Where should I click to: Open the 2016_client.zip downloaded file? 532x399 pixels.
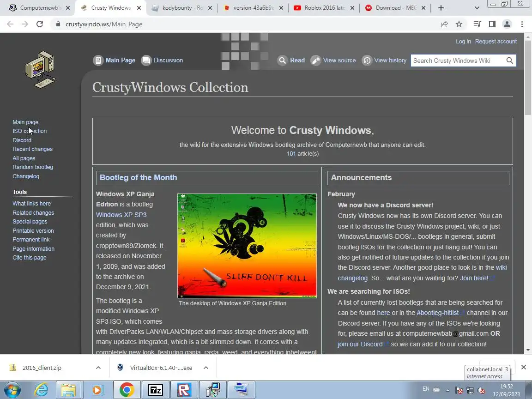point(42,368)
